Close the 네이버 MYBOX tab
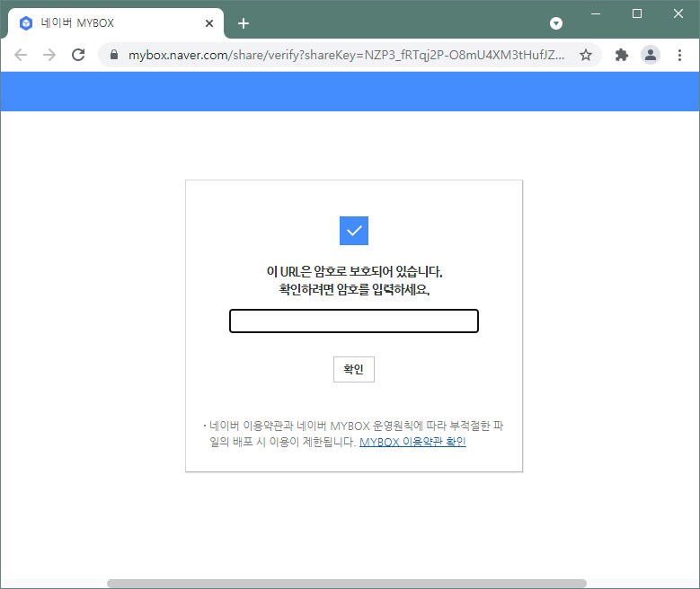The image size is (700, 589). click(209, 23)
